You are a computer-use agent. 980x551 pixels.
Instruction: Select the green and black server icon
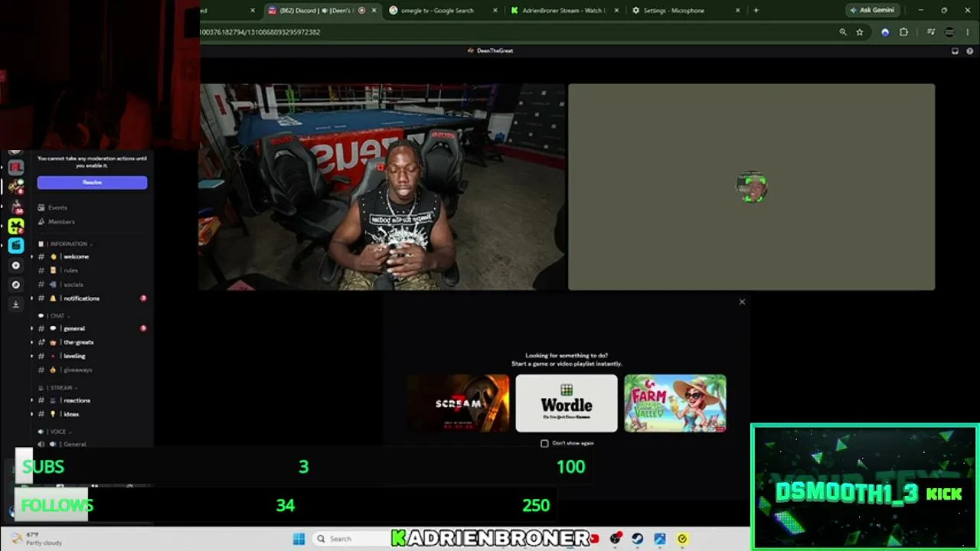pyautogui.click(x=16, y=226)
